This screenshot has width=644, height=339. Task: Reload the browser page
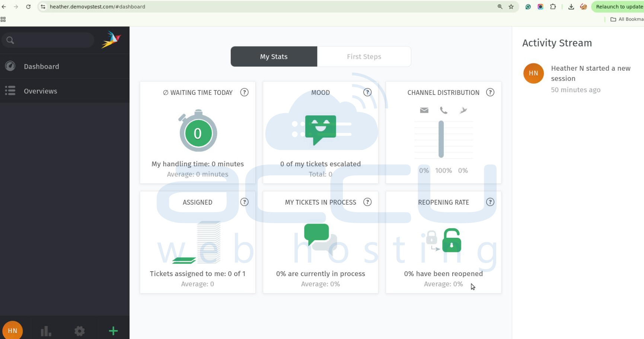28,7
